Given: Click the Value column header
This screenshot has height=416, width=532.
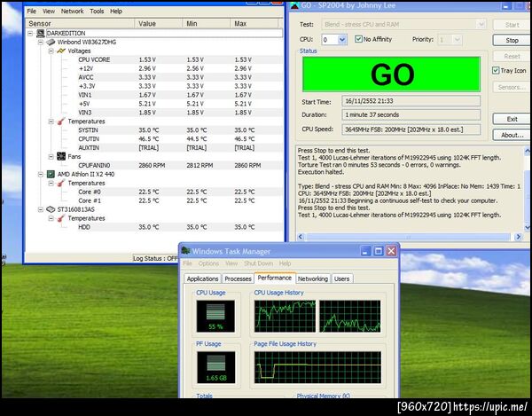Looking at the screenshot, I should click(x=159, y=24).
